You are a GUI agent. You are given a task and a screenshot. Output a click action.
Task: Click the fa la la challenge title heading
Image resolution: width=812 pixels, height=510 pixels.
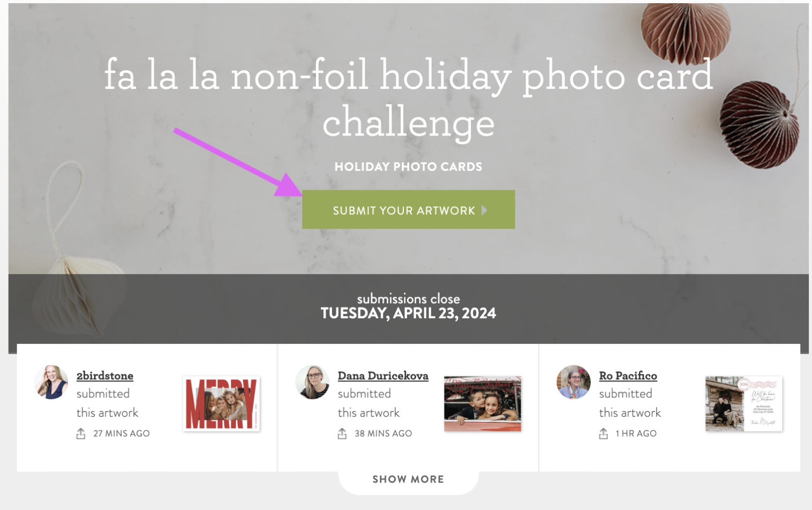pyautogui.click(x=408, y=98)
